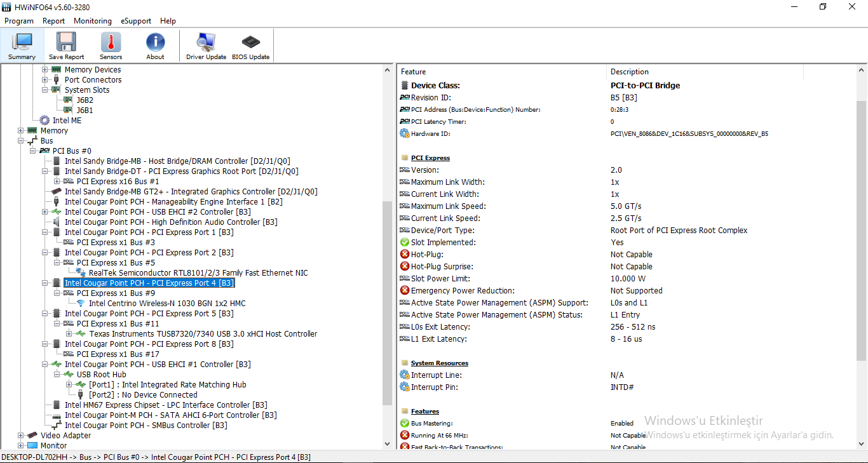Click the tree scrollbar down arrow

(x=388, y=444)
